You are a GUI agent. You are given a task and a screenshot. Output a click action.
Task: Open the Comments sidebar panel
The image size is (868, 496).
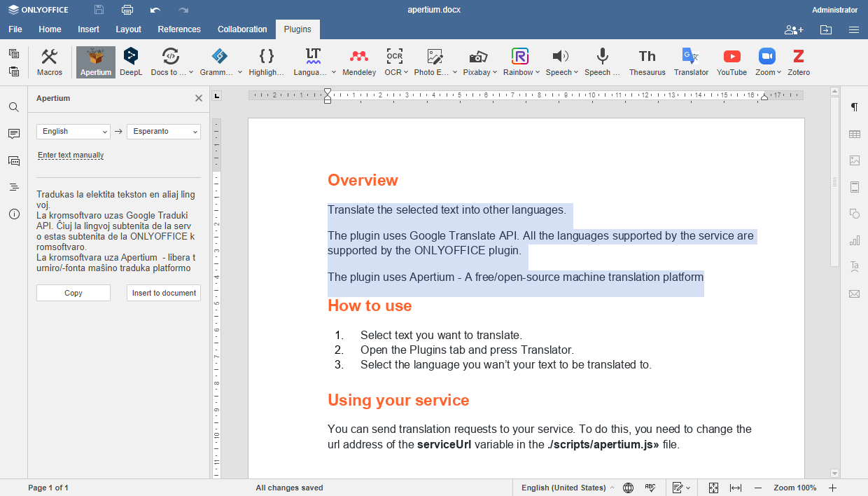coord(13,134)
